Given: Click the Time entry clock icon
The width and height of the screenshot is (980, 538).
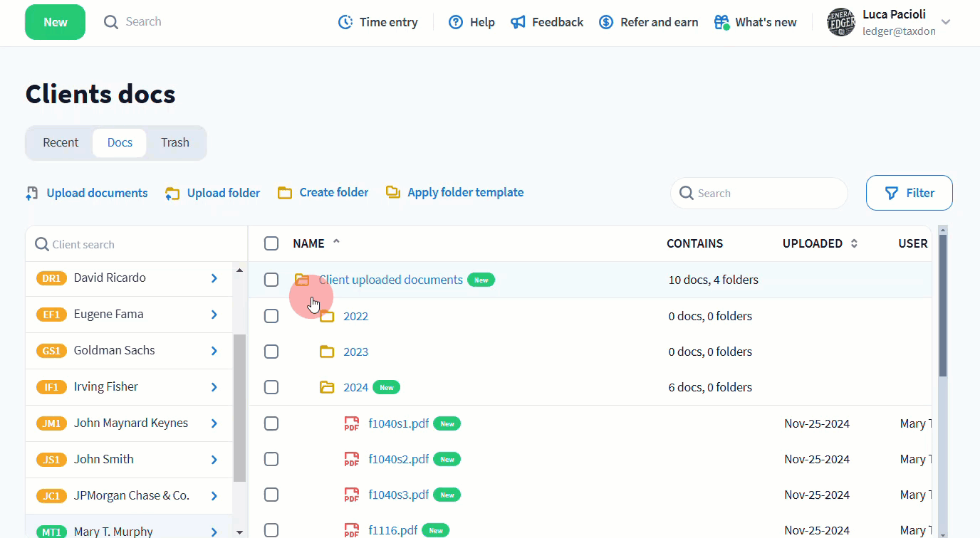Looking at the screenshot, I should [345, 22].
